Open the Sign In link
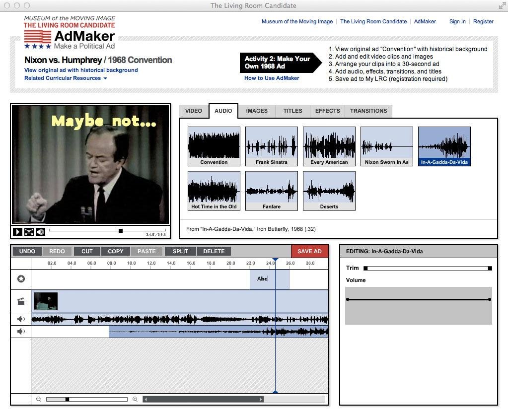 (x=457, y=21)
